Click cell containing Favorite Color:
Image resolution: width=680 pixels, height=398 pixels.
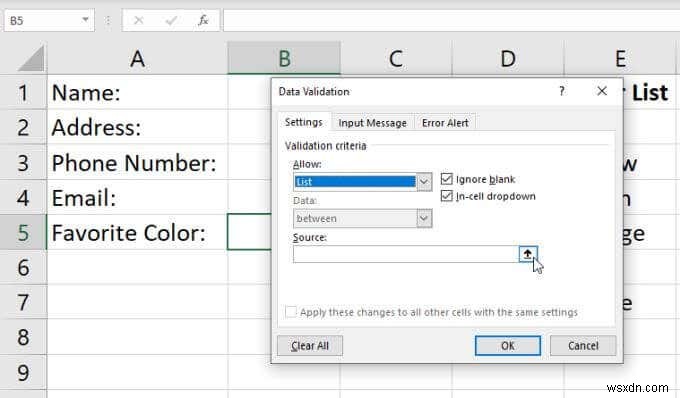(x=137, y=232)
